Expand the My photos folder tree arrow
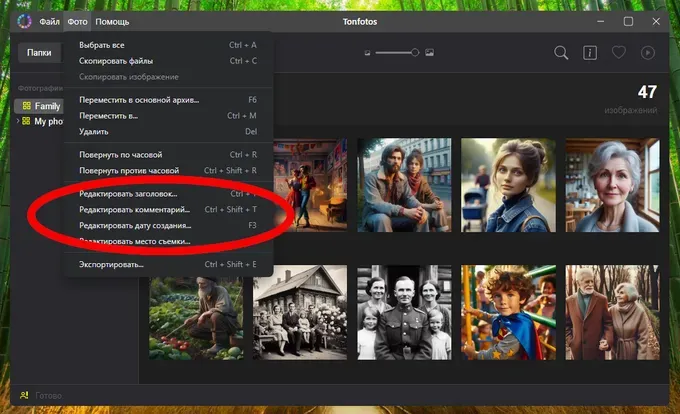 pyautogui.click(x=18, y=121)
